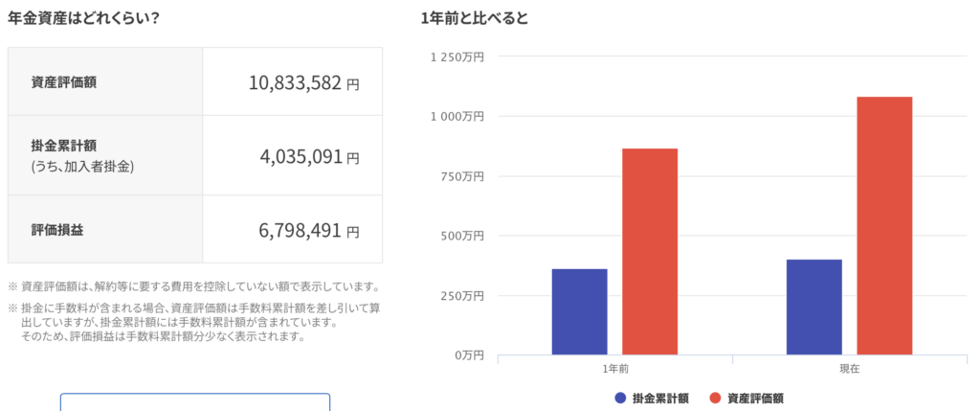Click the 1年前と比べると chart title
Viewport: 980px width, 411px height.
pyautogui.click(x=475, y=17)
